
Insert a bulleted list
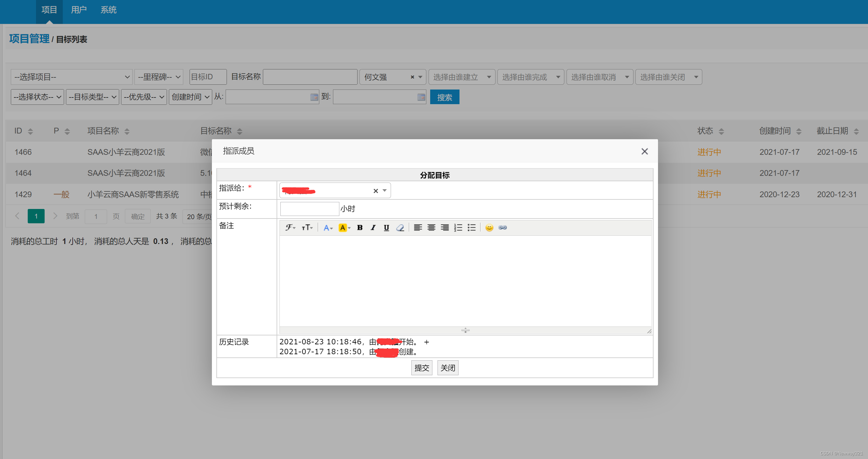472,228
